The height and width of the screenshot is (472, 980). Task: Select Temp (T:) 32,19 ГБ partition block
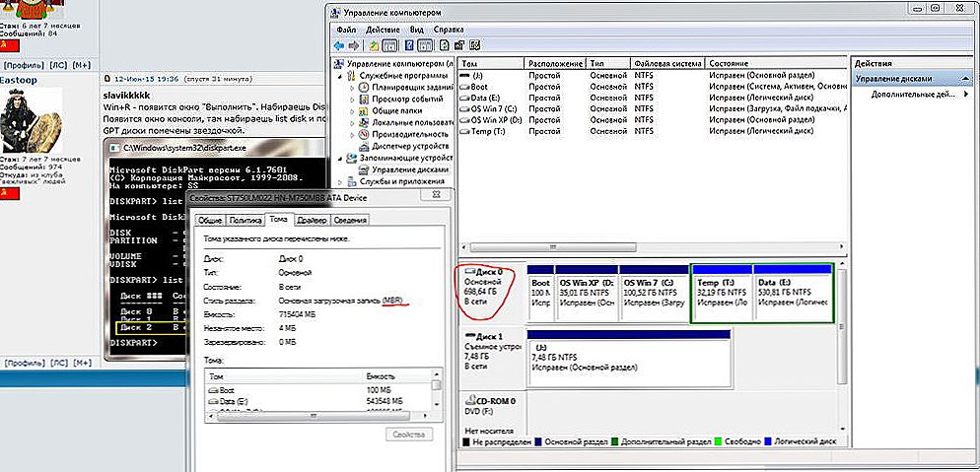[x=722, y=294]
